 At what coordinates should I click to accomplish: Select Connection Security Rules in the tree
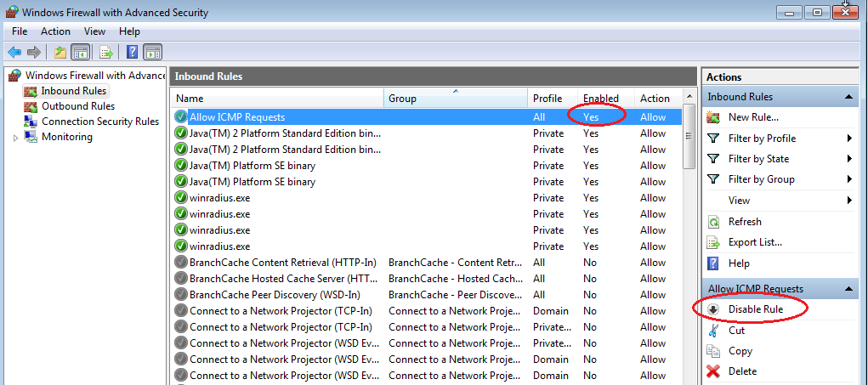coord(100,122)
